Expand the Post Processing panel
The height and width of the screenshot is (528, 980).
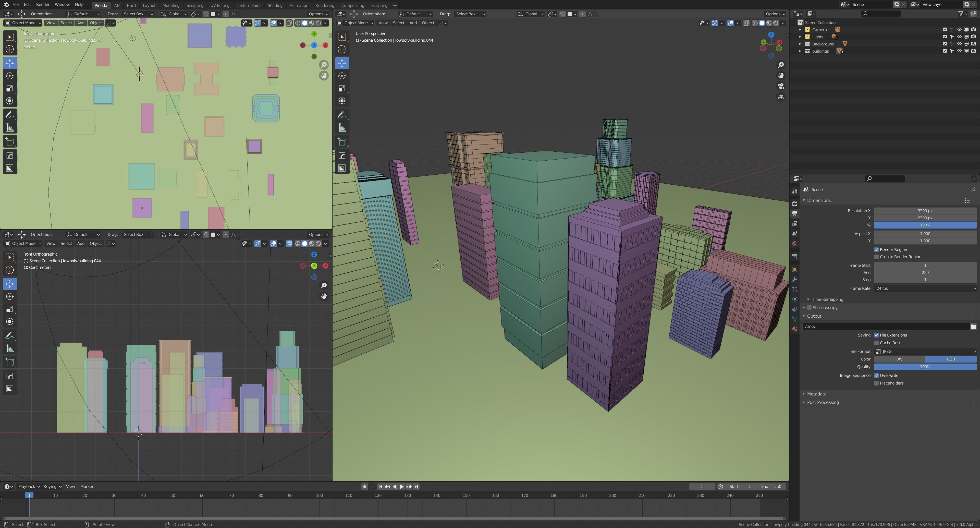(823, 402)
